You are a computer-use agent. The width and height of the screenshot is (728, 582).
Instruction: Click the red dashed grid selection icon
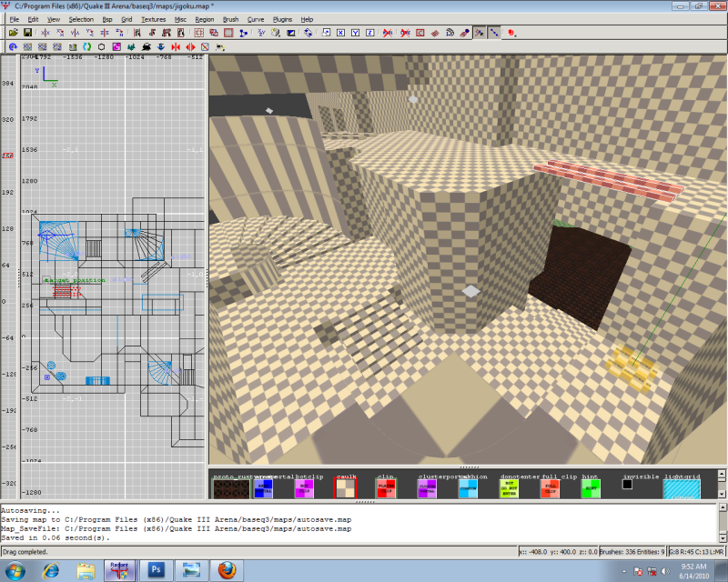[x=199, y=33]
